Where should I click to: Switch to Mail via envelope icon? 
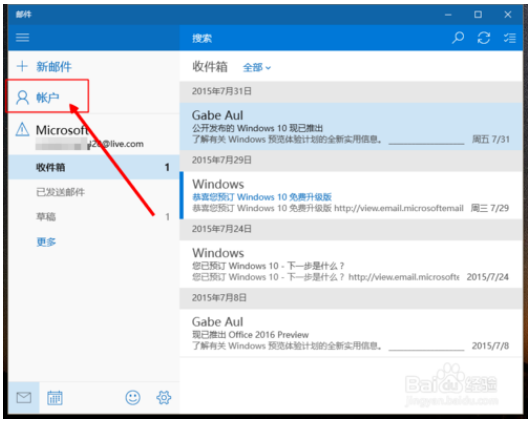coord(24,398)
